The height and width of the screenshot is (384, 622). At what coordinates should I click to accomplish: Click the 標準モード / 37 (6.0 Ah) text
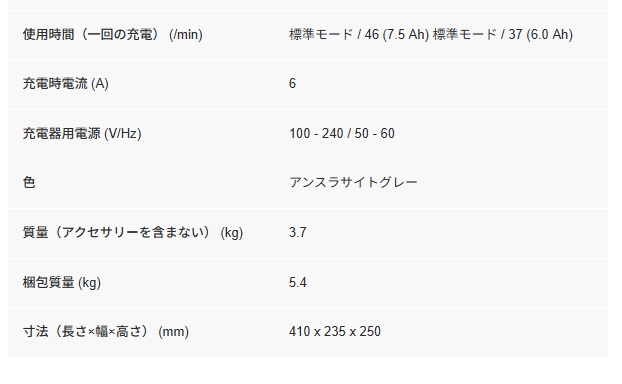pos(503,35)
